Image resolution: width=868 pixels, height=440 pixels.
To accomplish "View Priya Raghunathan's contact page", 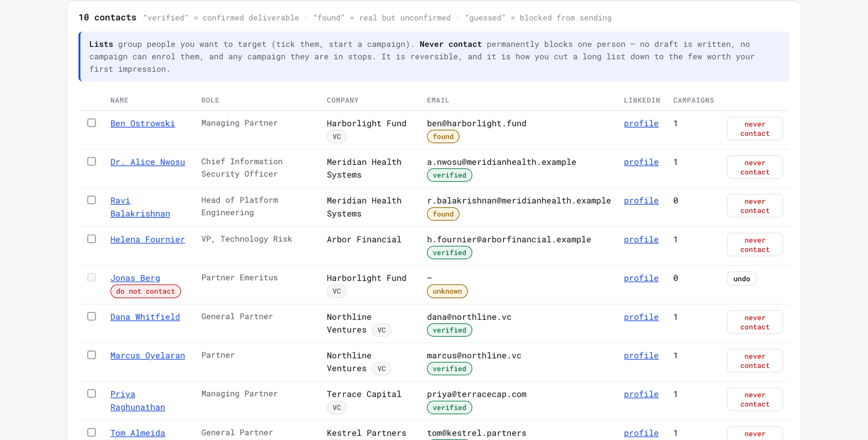I will (138, 401).
